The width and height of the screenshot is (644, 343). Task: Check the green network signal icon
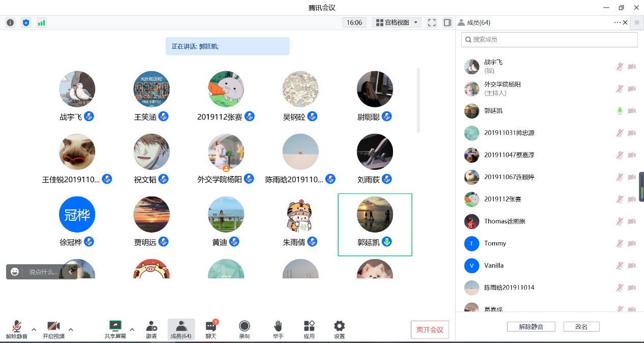41,22
